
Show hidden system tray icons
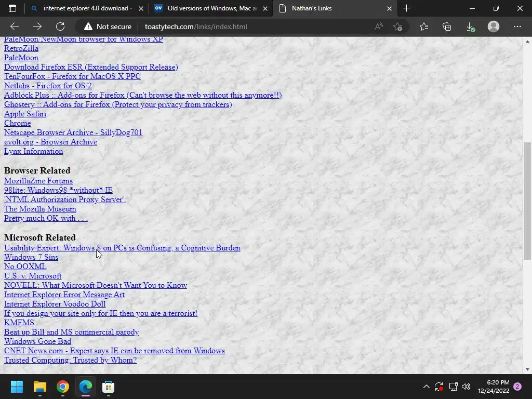click(x=427, y=387)
